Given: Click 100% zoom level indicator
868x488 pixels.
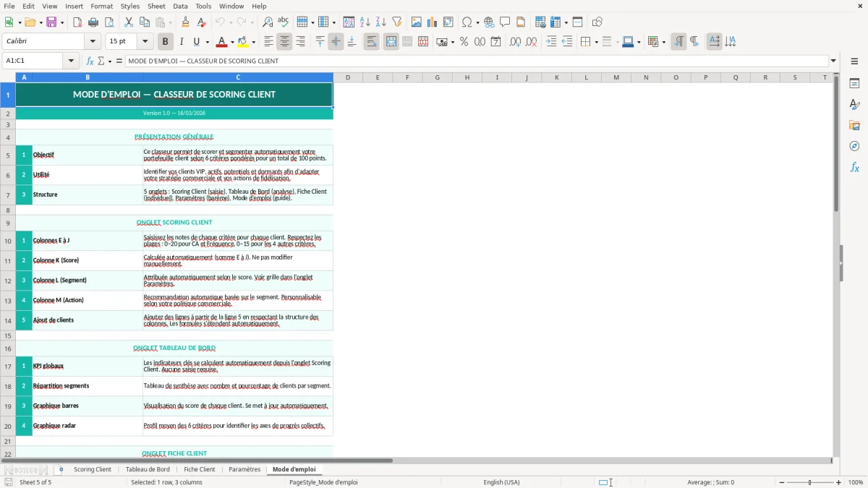Looking at the screenshot, I should (856, 482).
